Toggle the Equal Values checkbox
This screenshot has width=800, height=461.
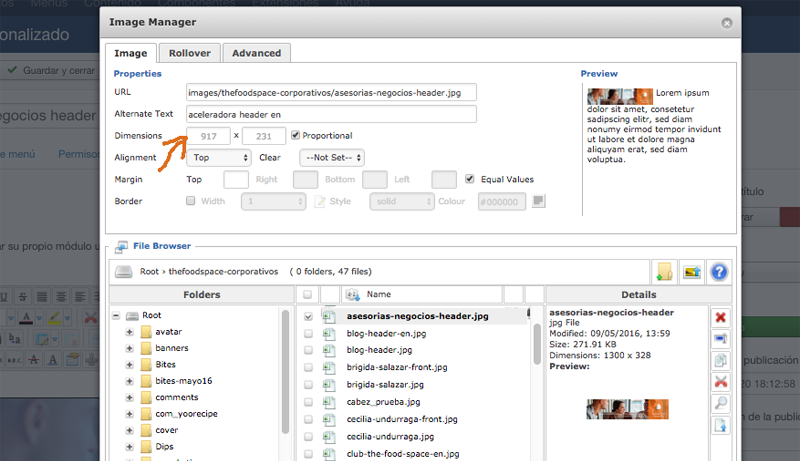[470, 179]
